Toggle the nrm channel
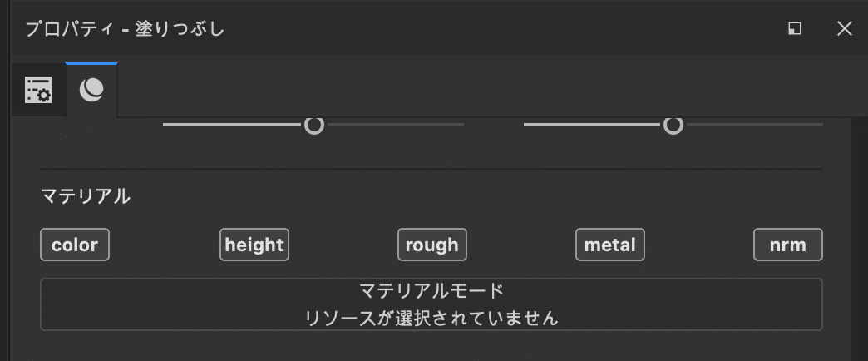The image size is (868, 361). [787, 245]
